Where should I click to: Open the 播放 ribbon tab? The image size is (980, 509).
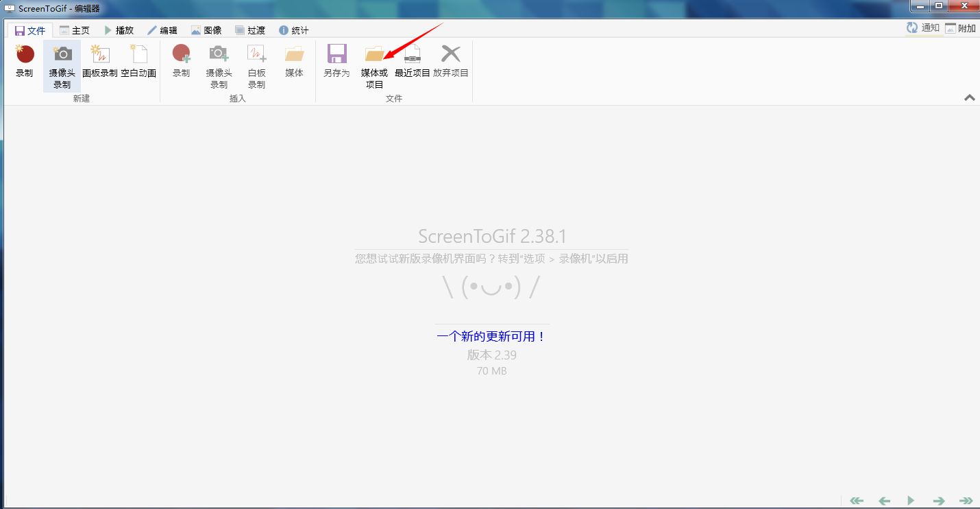(119, 30)
